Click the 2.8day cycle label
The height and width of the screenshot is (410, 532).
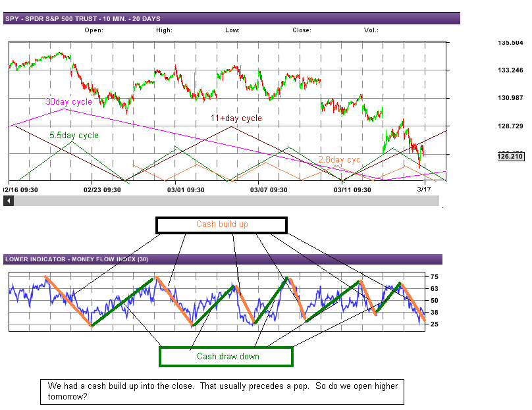[339, 160]
